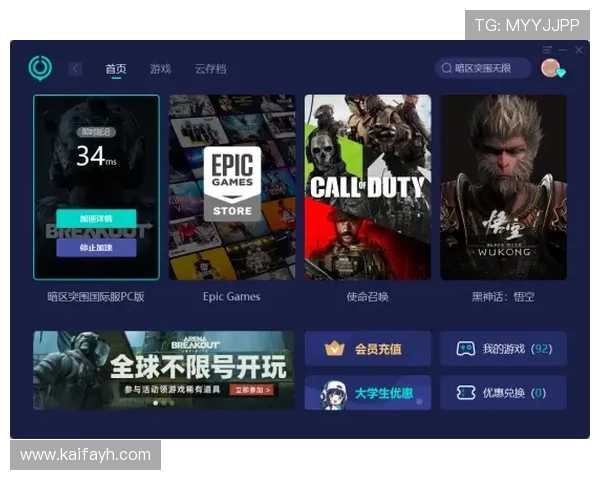Select the first banner carousel dot

(x=155, y=403)
